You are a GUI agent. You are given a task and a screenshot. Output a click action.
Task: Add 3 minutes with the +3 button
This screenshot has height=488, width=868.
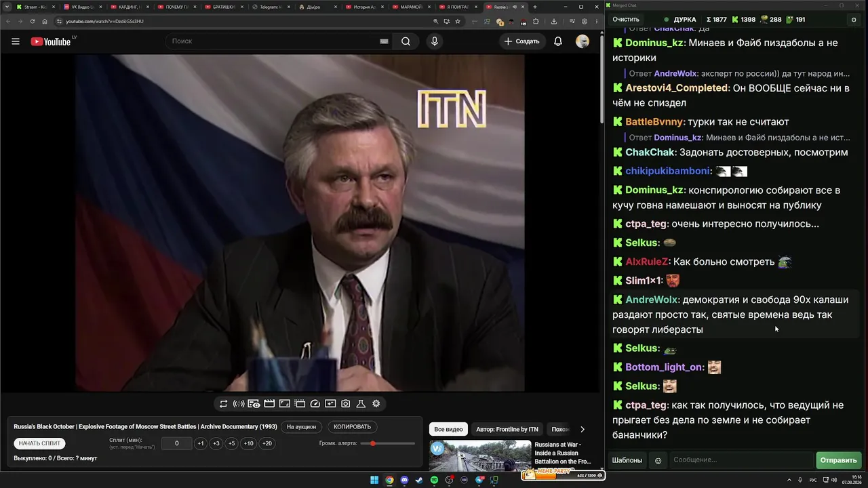pos(216,443)
